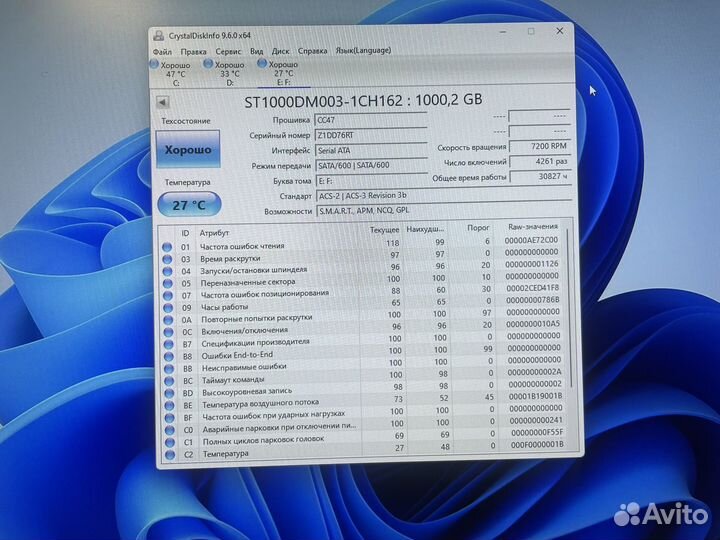Click the previous disk arrow button
The height and width of the screenshot is (540, 720).
click(x=163, y=102)
